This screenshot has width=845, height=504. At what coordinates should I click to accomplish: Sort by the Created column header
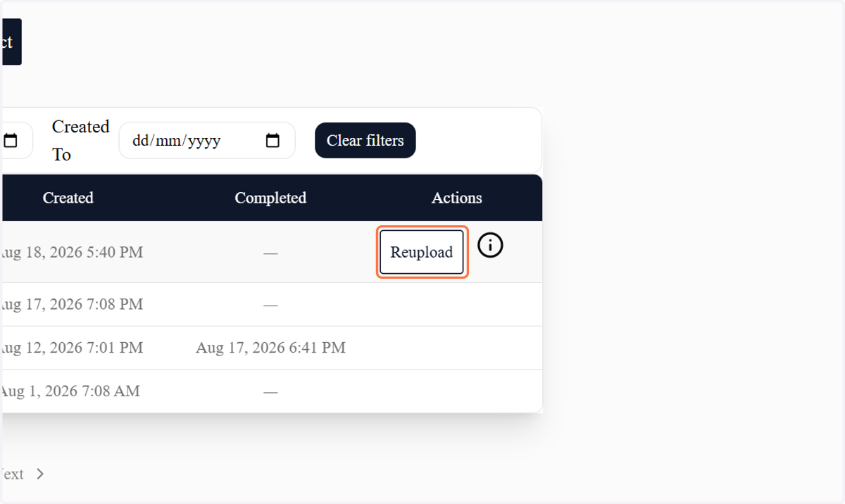[x=68, y=198]
